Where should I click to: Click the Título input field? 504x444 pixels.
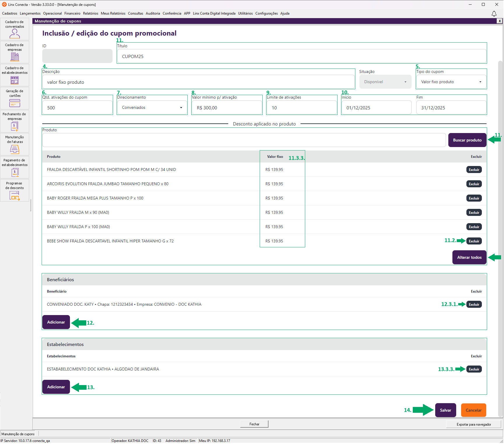click(301, 56)
